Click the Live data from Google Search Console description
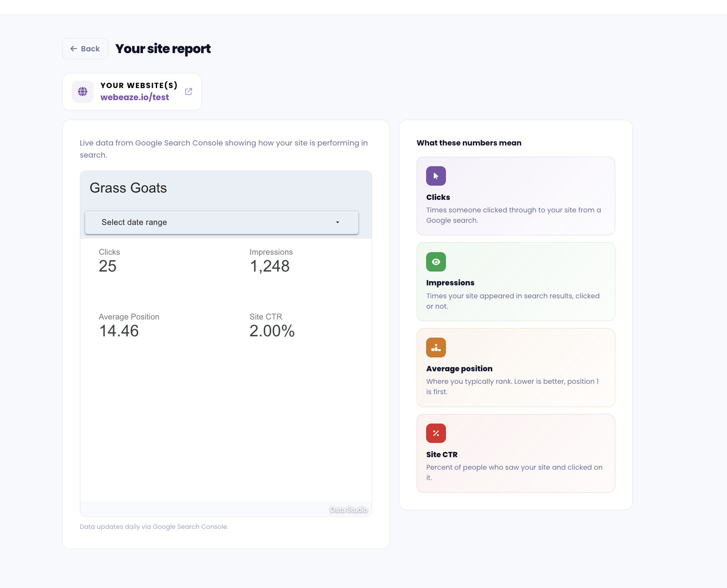This screenshot has height=588, width=727. coord(224,149)
